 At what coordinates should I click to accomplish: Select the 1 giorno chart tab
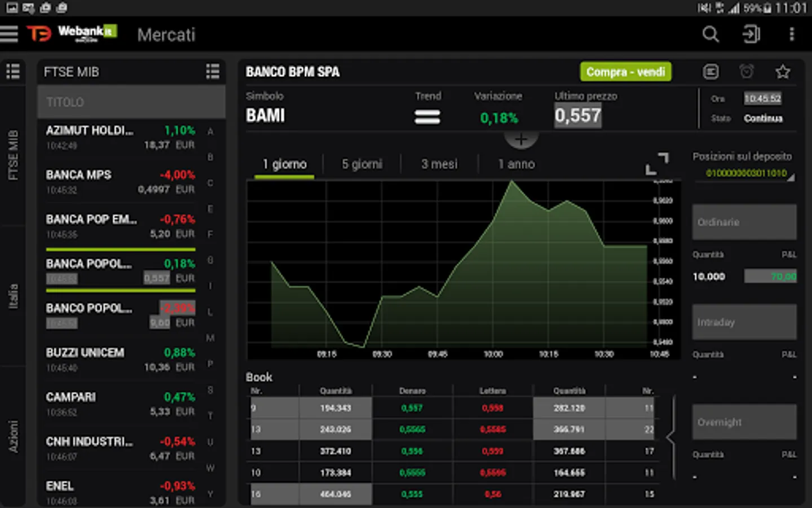coord(284,164)
